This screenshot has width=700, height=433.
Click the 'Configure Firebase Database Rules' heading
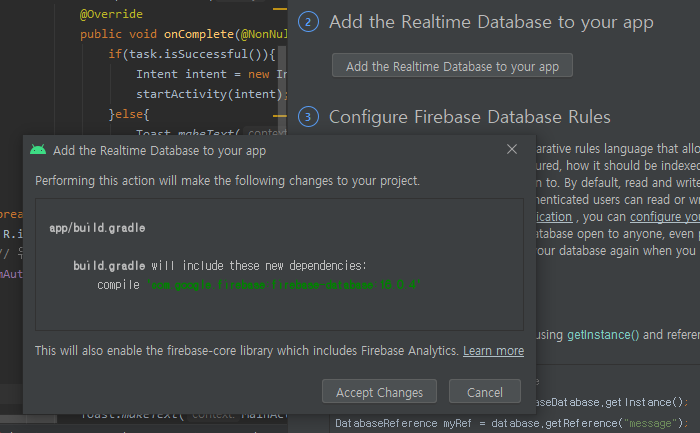(469, 117)
